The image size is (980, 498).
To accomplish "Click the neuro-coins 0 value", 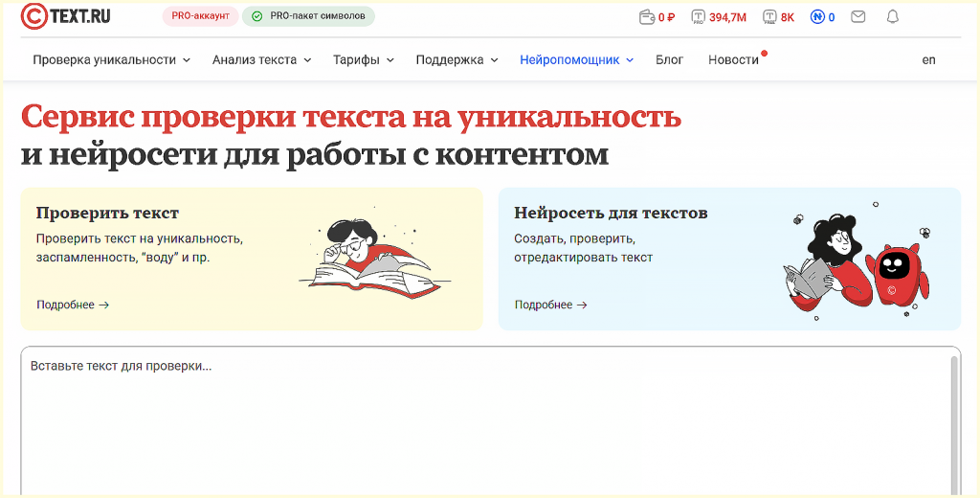I will pos(832,17).
